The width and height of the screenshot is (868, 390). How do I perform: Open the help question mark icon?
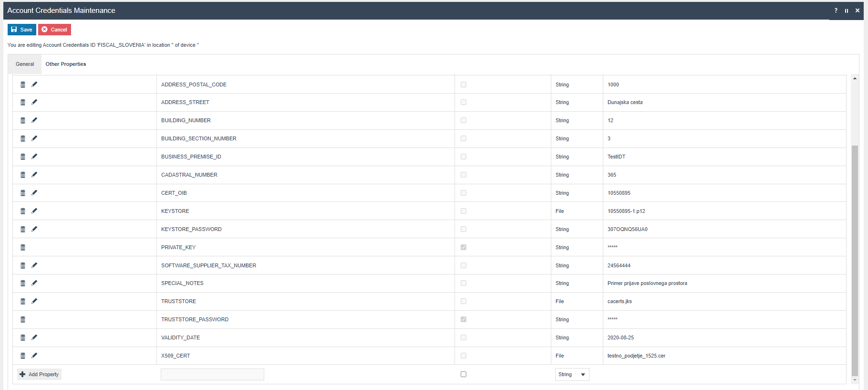(x=836, y=11)
